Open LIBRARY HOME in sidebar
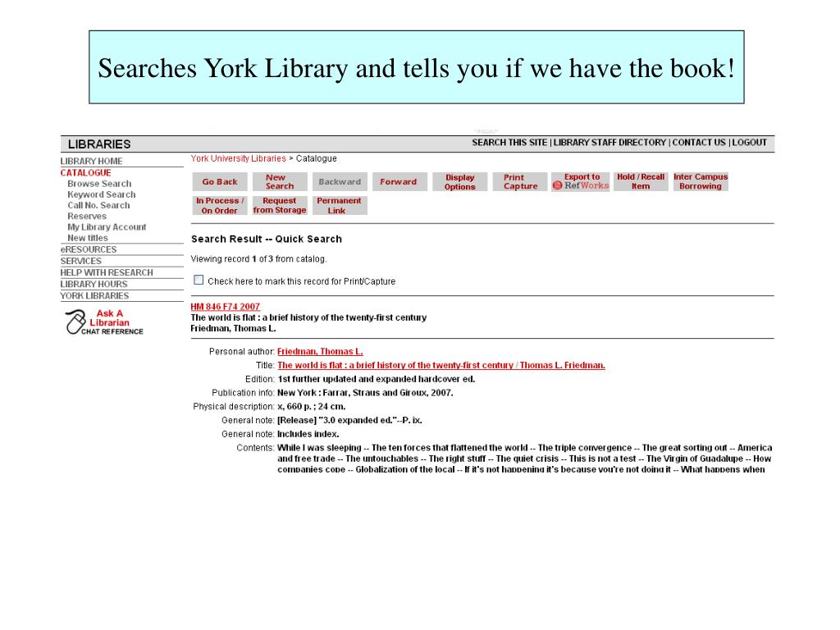840x630 pixels. (92, 162)
